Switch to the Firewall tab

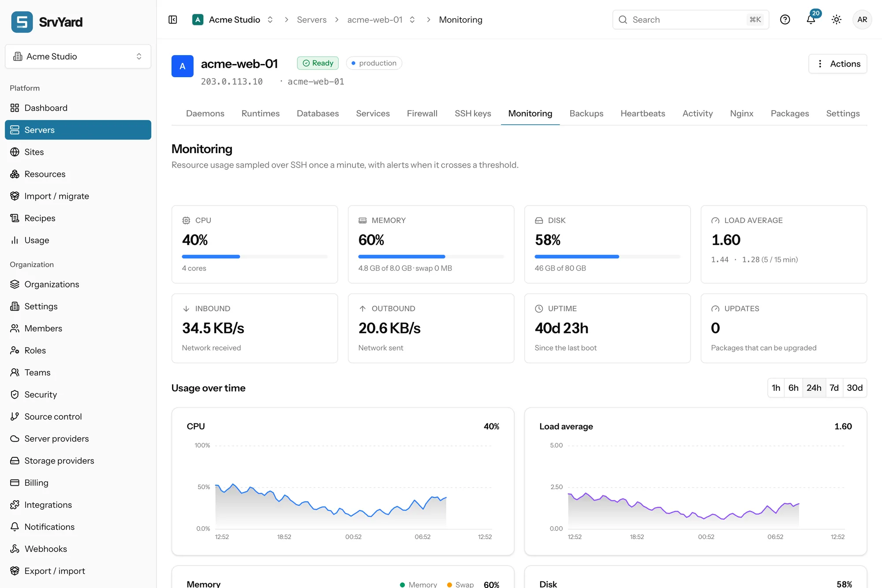(x=422, y=114)
